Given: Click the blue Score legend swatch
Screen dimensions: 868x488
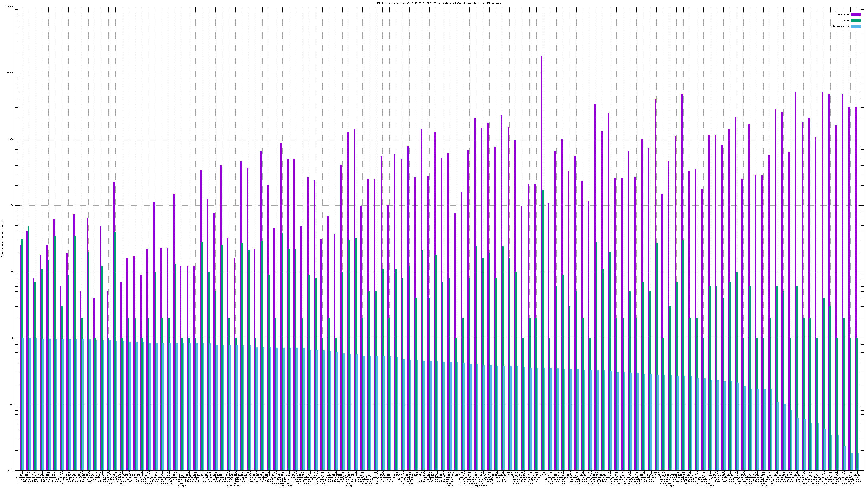Looking at the screenshot, I should pos(856,26).
